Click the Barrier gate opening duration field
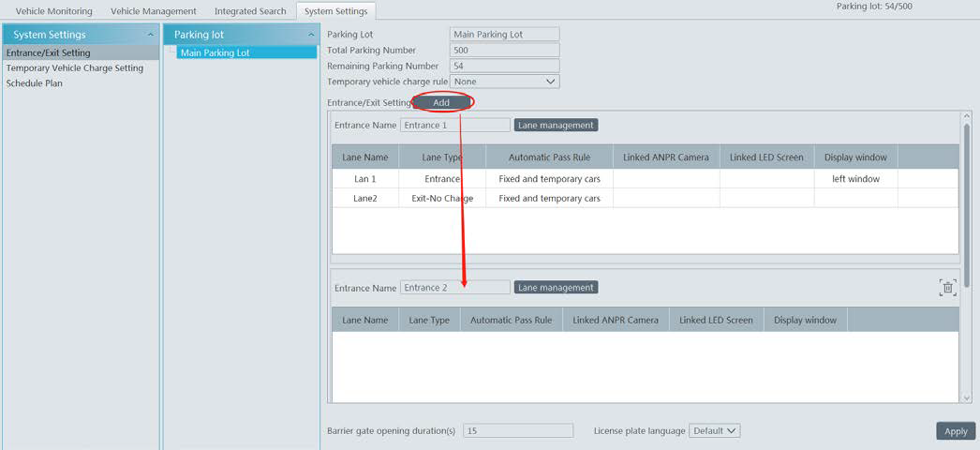Screen dimensions: 980x450 click(x=518, y=430)
